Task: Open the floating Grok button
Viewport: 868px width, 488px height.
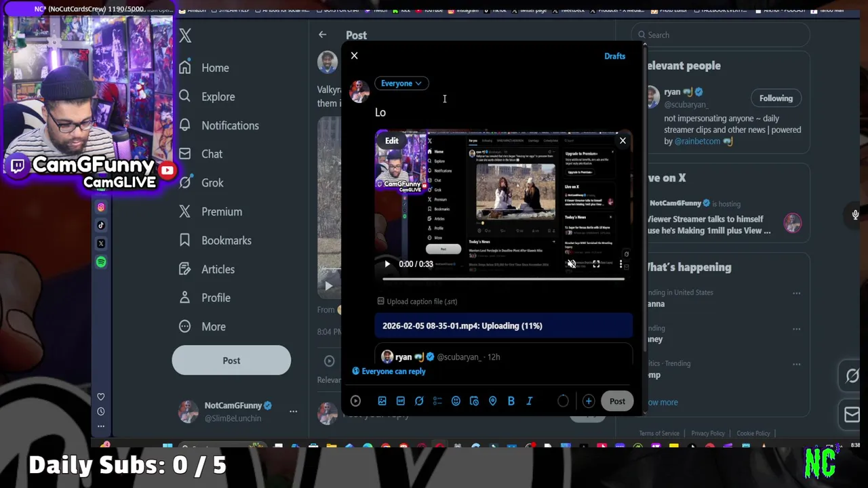Action: click(852, 375)
